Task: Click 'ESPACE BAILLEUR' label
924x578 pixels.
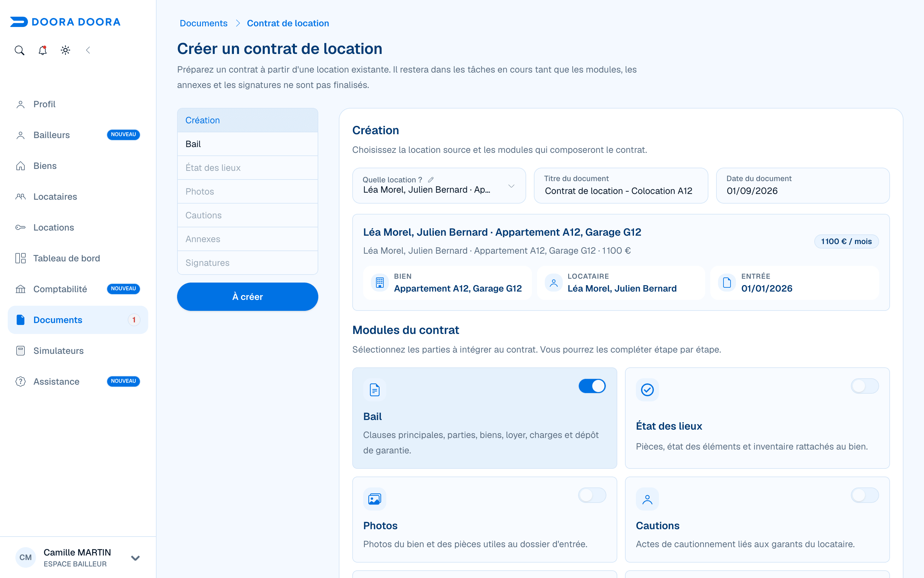Action: (75, 564)
